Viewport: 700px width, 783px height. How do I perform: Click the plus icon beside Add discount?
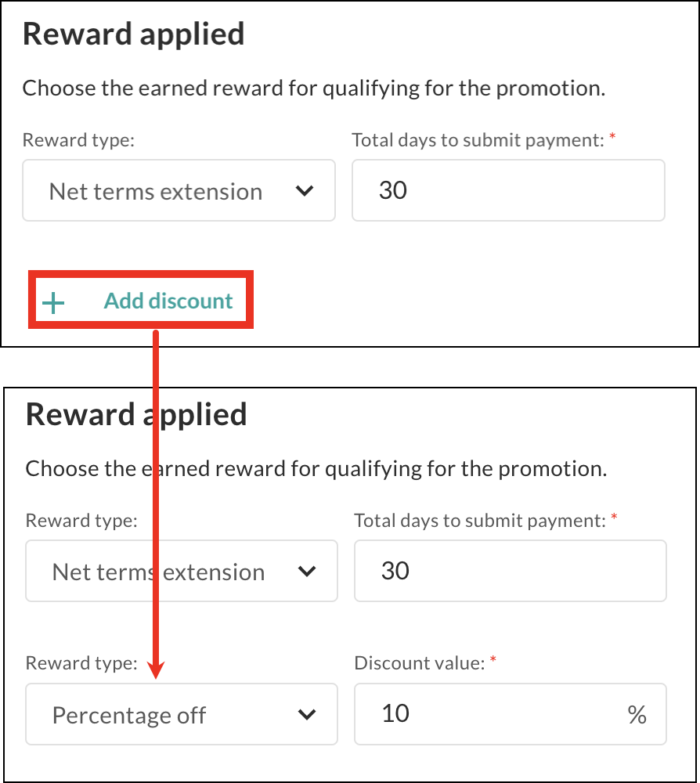(x=53, y=302)
